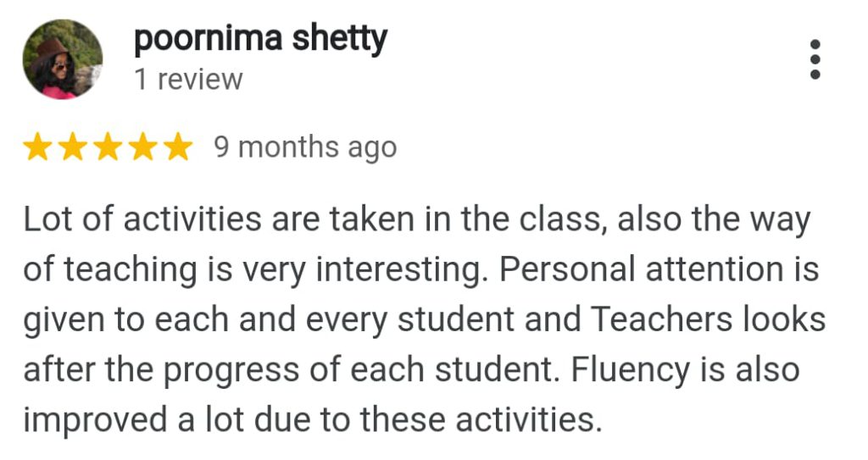The width and height of the screenshot is (868, 460).
Task: Open the three-dot more options menu
Action: [815, 59]
